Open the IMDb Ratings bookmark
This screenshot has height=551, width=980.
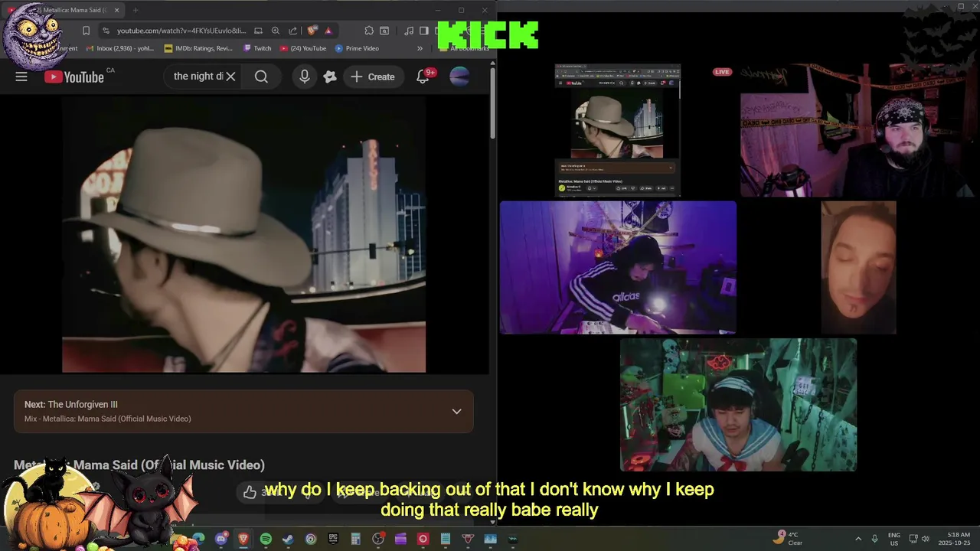tap(198, 48)
